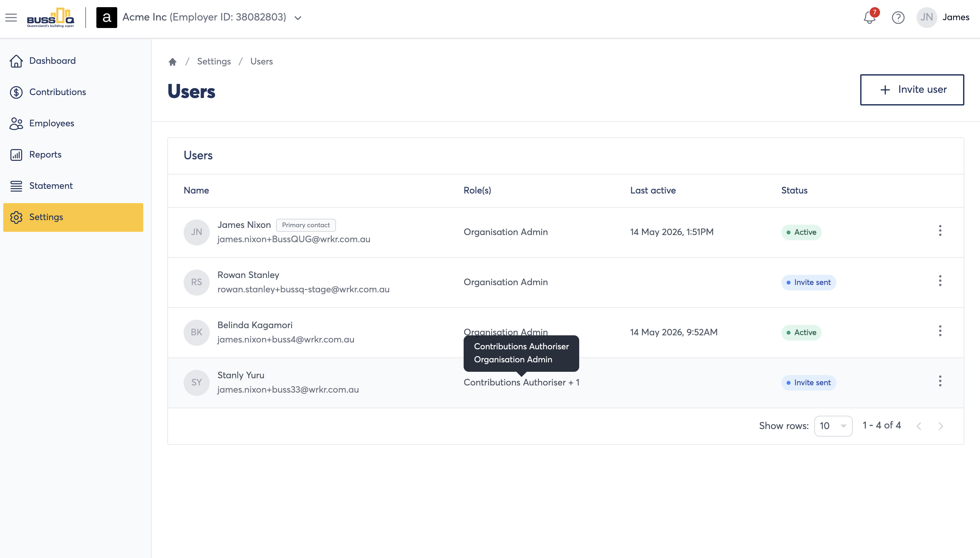This screenshot has width=980, height=558.
Task: Click the Users breadcrumb link
Action: click(261, 61)
